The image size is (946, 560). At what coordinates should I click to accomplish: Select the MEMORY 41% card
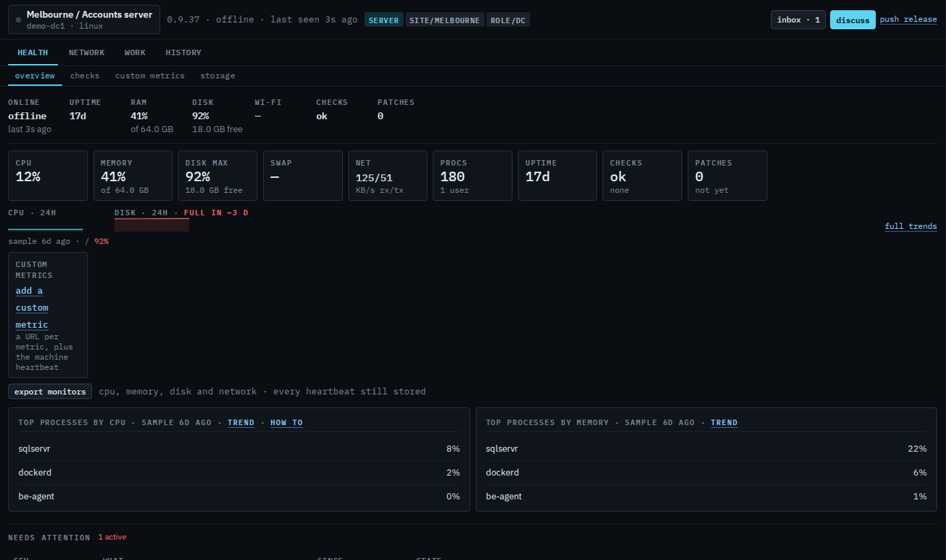point(133,176)
